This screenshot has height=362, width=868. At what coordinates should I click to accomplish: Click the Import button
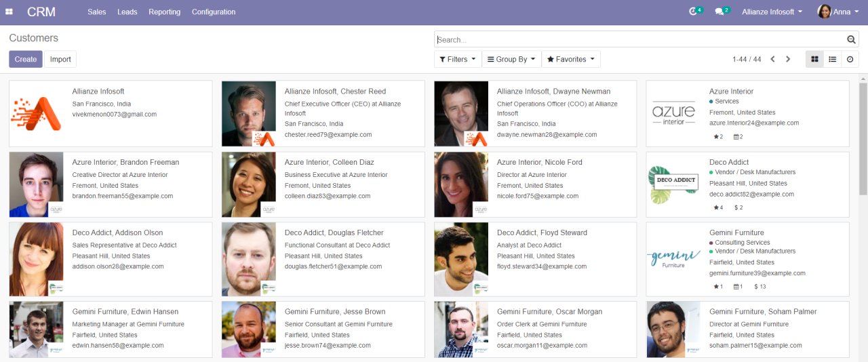coord(60,60)
